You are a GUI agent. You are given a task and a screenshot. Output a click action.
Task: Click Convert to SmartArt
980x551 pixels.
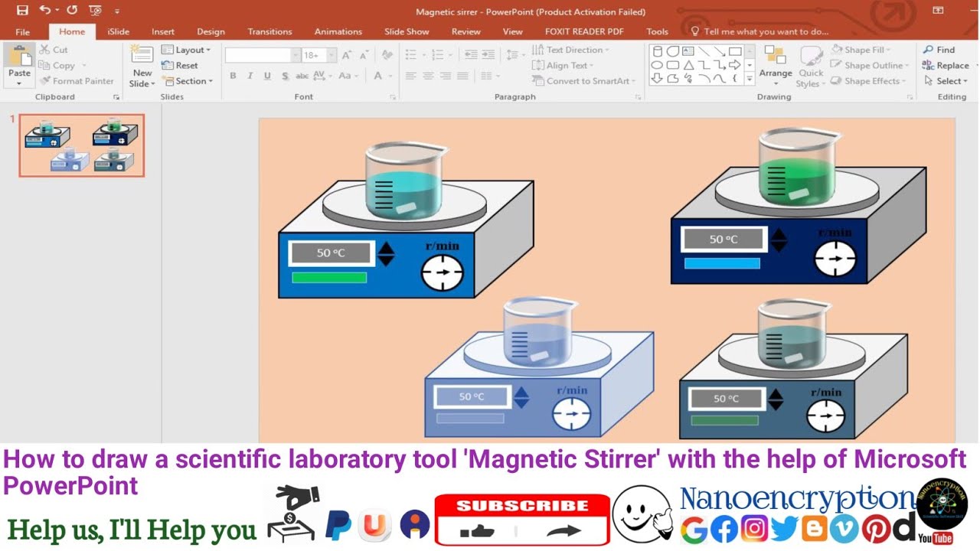(x=585, y=80)
